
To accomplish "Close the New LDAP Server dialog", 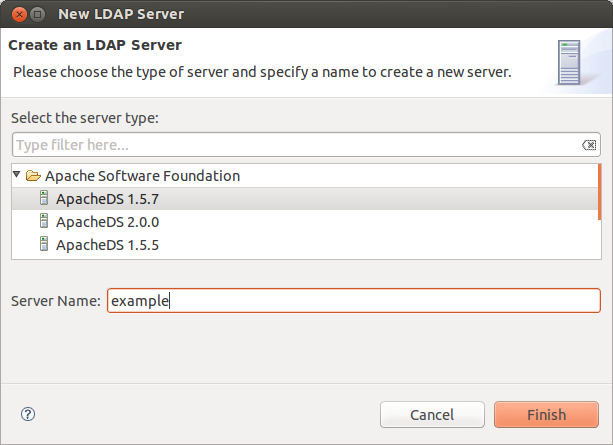I will [x=15, y=15].
